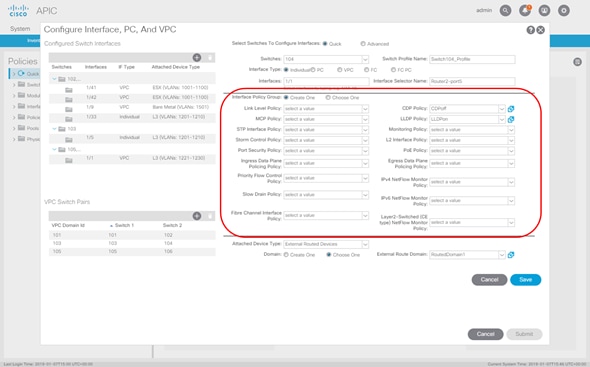Open the settings gear icon in header

(564, 11)
